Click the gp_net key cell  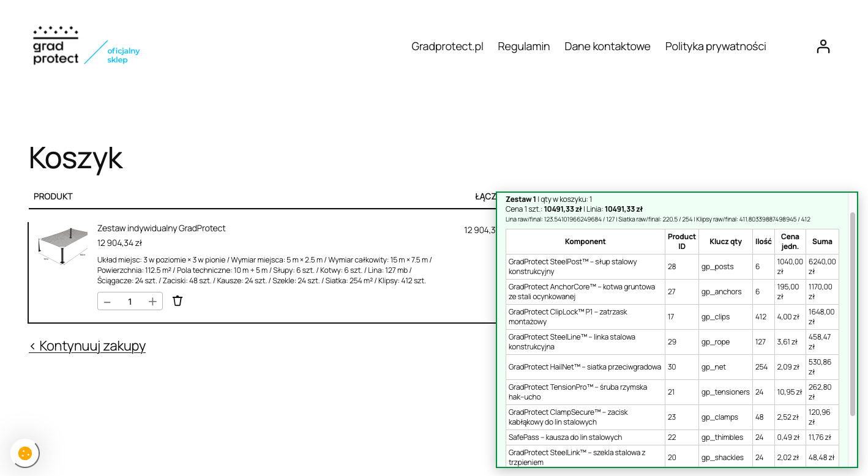pyautogui.click(x=726, y=367)
